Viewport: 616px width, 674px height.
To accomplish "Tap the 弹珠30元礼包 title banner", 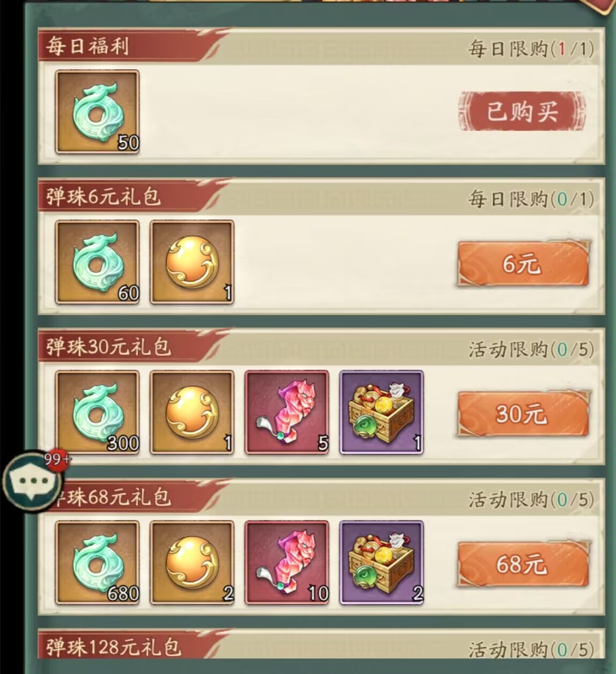I will coord(108,347).
